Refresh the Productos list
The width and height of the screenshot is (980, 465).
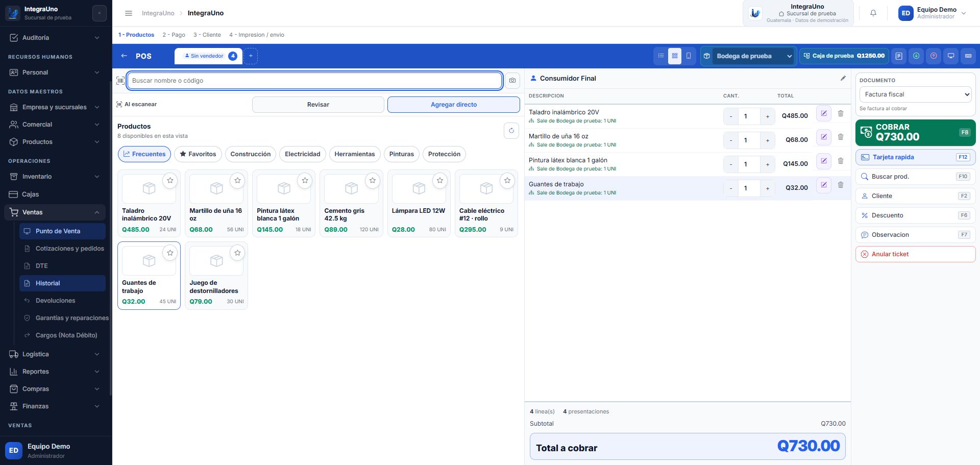pos(511,131)
